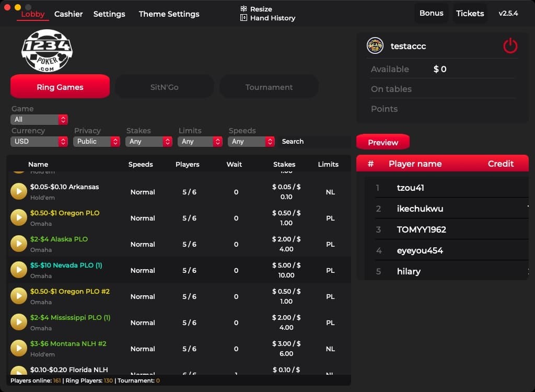535x392 pixels.
Task: Open the Stakes filter dropdown
Action: [149, 142]
